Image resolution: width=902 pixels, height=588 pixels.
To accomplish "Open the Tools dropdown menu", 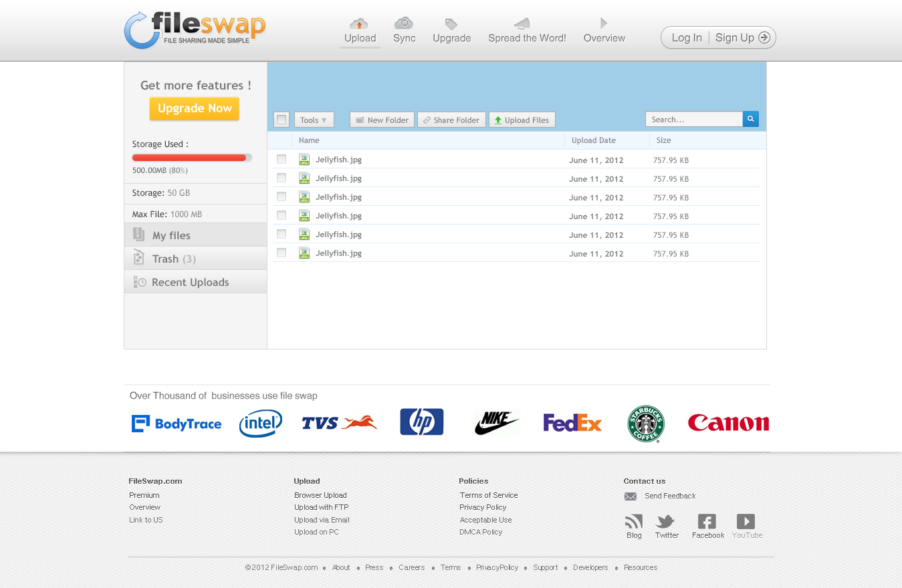I will point(314,120).
